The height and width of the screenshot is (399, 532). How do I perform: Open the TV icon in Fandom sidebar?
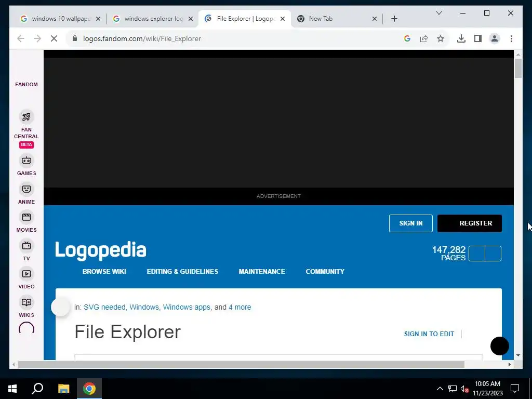click(26, 246)
